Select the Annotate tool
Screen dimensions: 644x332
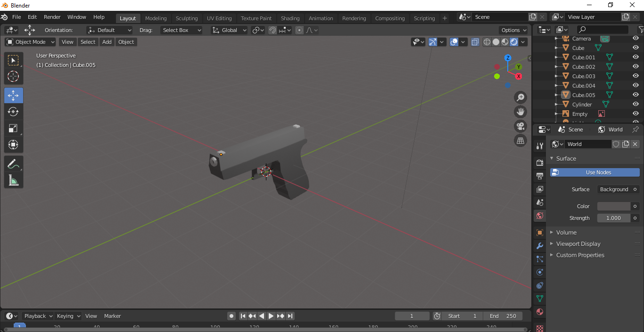[14, 164]
